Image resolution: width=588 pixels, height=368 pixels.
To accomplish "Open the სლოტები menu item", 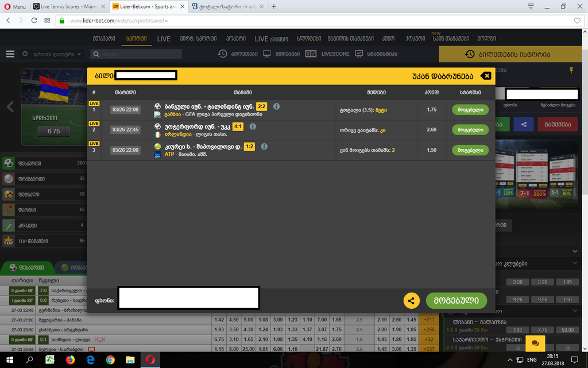I will (x=308, y=39).
